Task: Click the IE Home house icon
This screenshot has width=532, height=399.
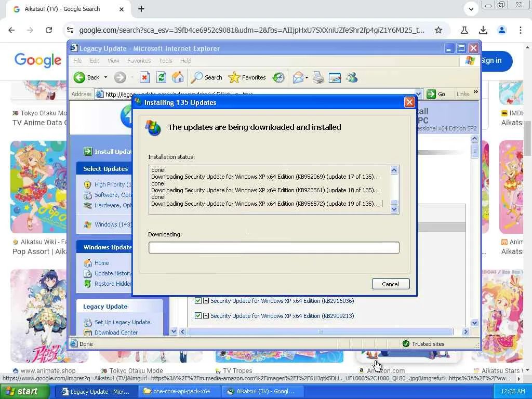Action: coord(178,78)
